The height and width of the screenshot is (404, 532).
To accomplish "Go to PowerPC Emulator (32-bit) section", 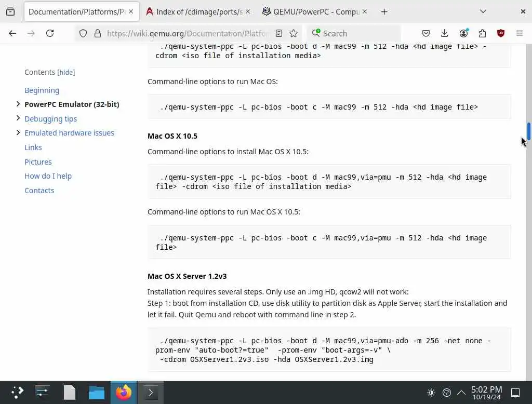I will point(72,104).
